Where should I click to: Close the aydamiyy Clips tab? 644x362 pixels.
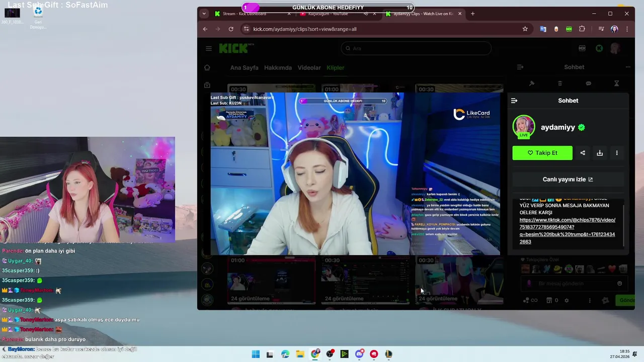tap(460, 14)
